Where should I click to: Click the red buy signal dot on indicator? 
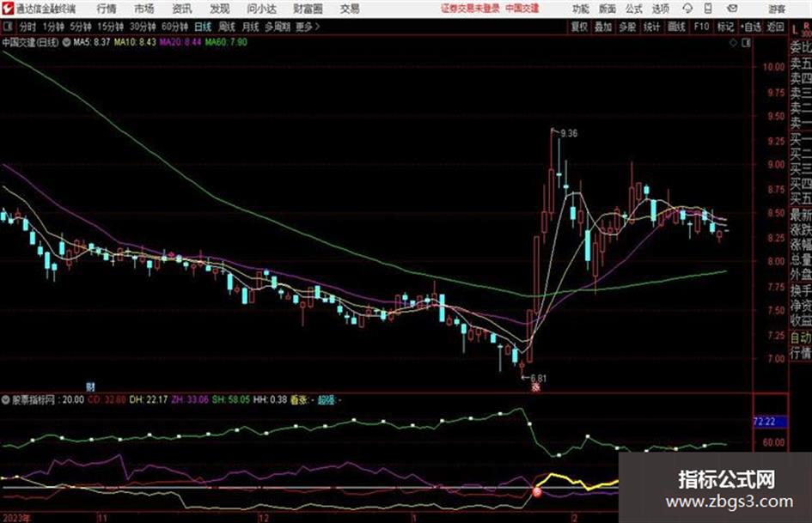coord(537,492)
